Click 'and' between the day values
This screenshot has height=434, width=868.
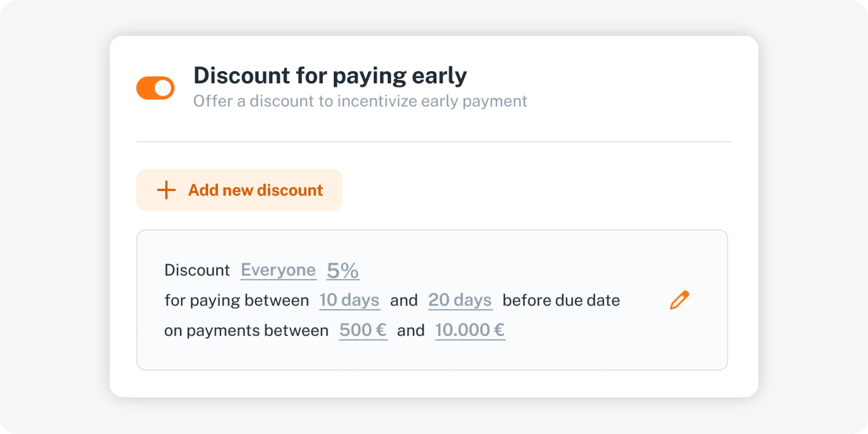(404, 300)
